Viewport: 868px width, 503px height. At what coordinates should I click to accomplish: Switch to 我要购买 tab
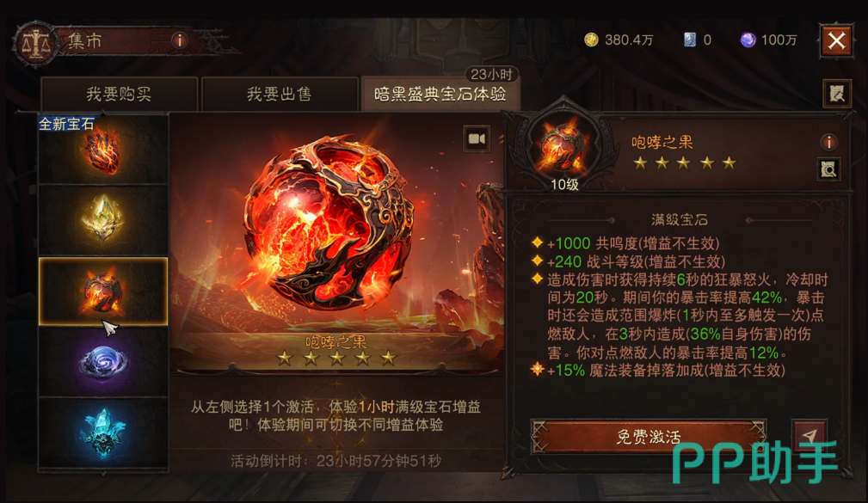coord(119,94)
